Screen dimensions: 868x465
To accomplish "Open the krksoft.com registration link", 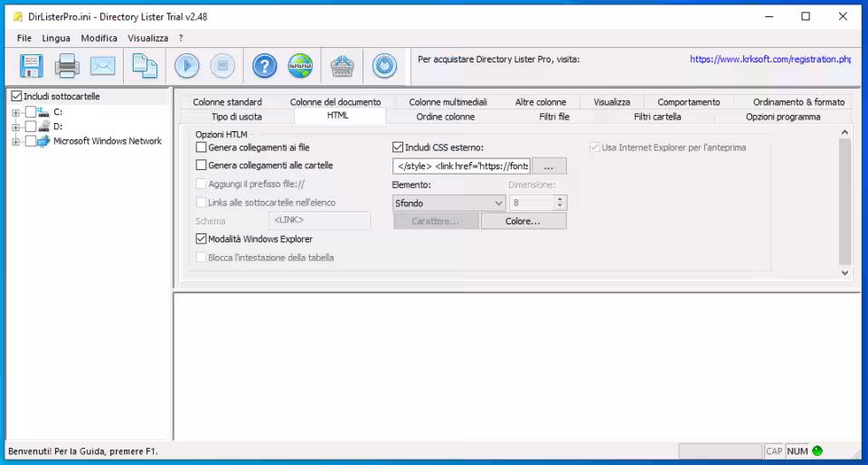I will pos(769,60).
